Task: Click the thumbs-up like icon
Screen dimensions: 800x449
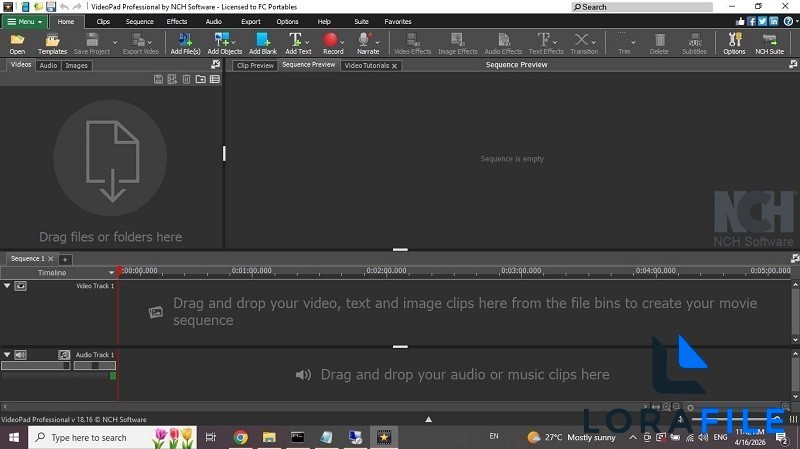Action: click(740, 21)
